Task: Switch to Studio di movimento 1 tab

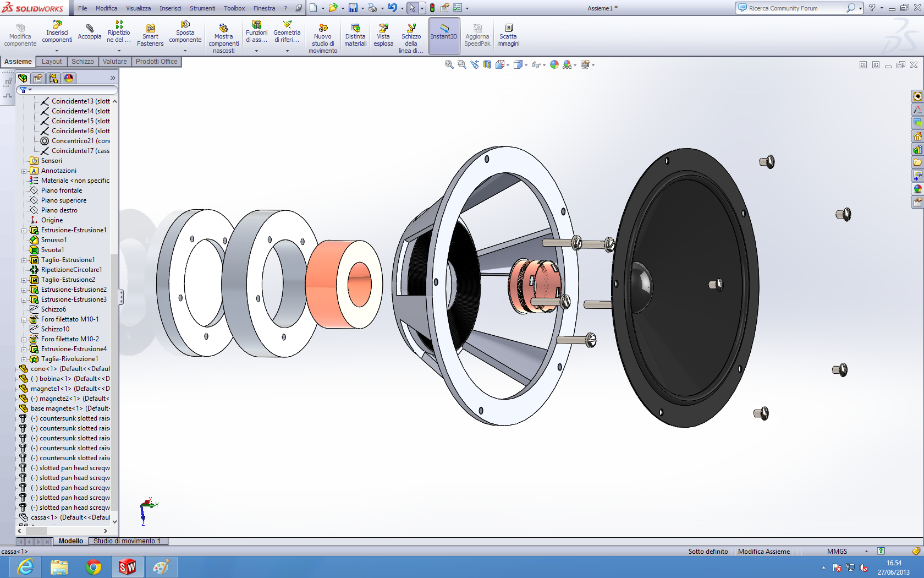Action: click(x=127, y=541)
